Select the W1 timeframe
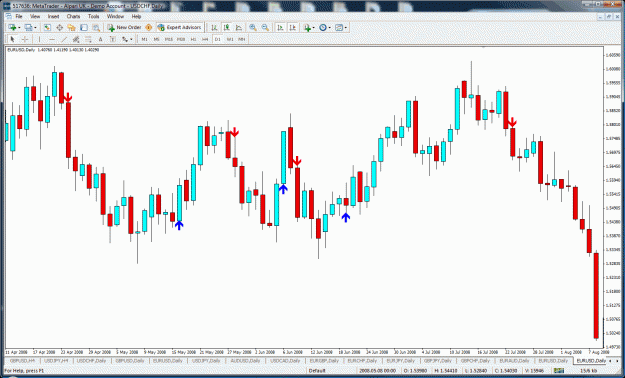 click(x=230, y=39)
